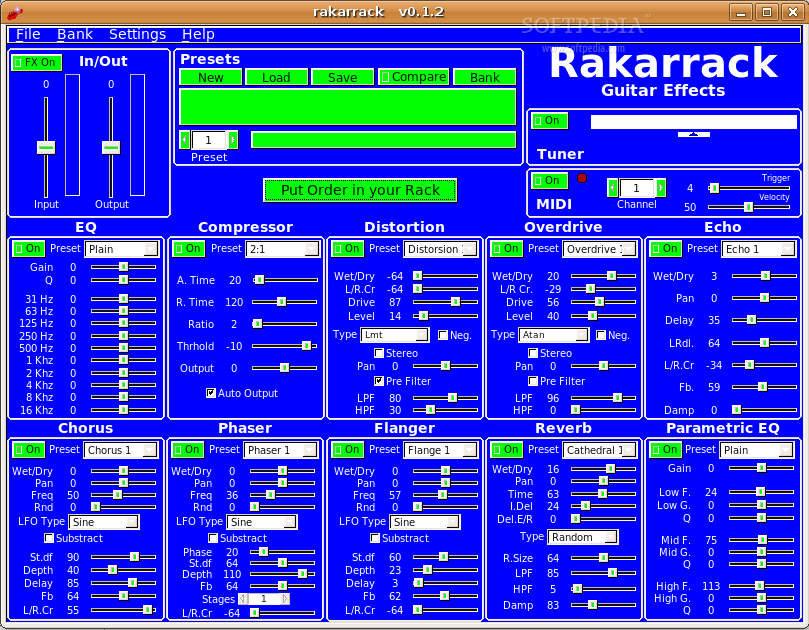This screenshot has width=809, height=630.
Task: Click the rakarrack app icon in title bar
Action: [x=13, y=12]
